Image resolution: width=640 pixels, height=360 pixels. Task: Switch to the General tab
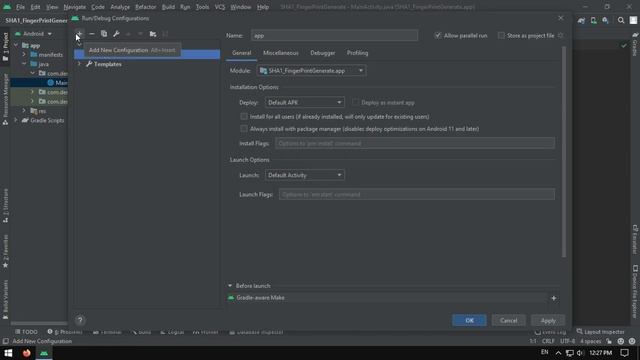[x=242, y=53]
